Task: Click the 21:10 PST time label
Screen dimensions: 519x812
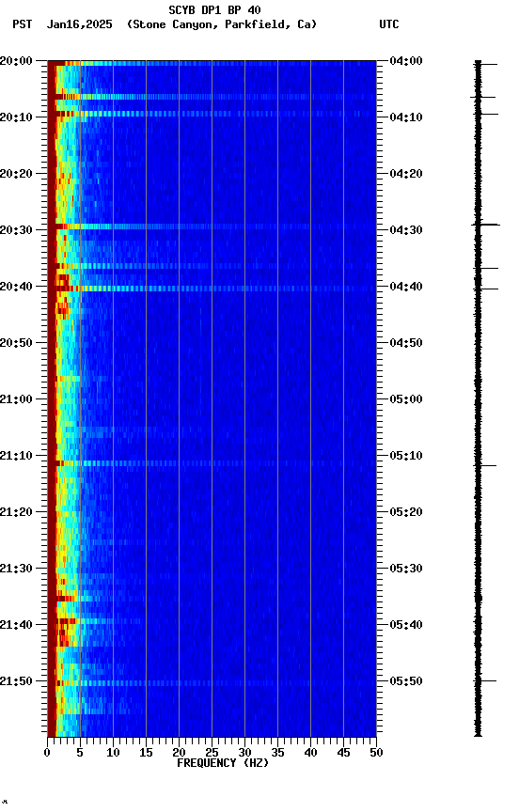Action: tap(16, 456)
